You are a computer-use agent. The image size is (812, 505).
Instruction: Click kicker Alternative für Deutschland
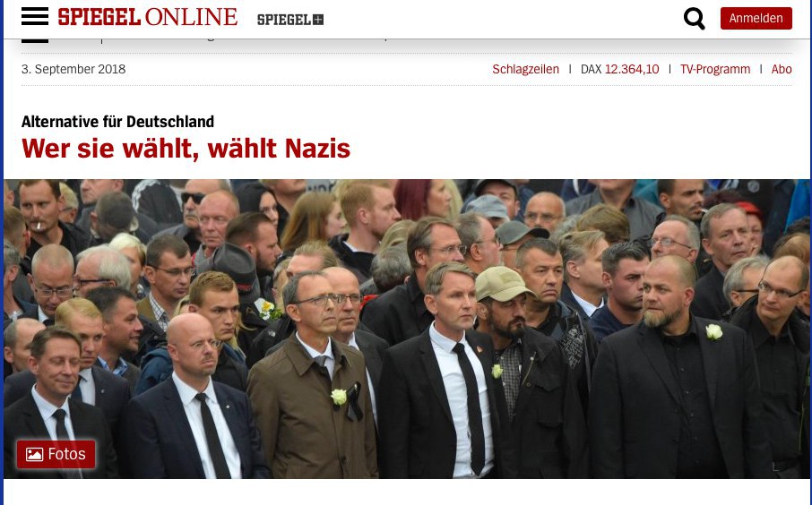coord(117,122)
